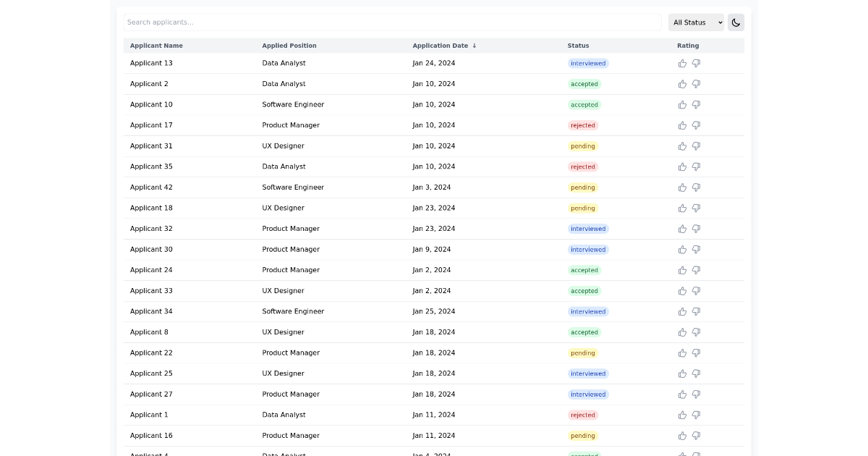Open the All Status filter dropdown

click(696, 22)
